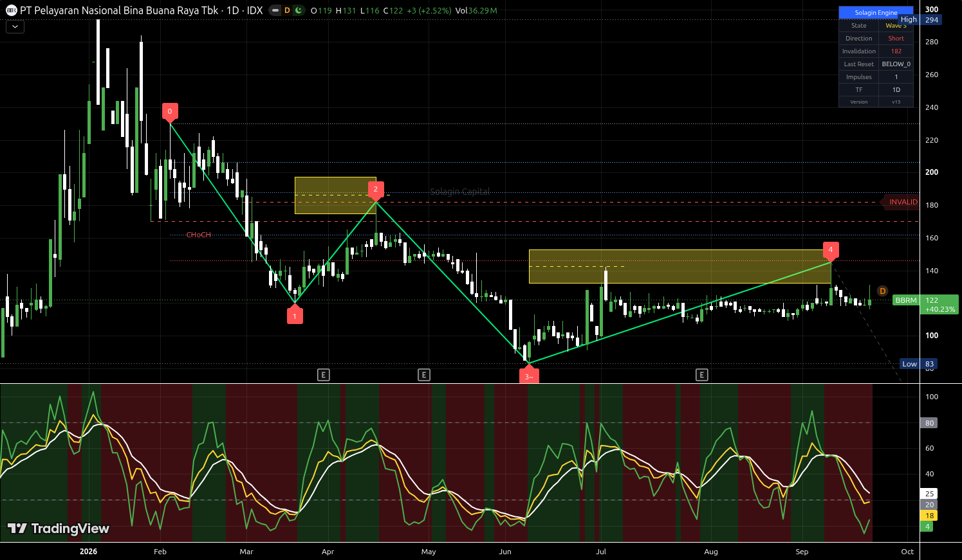This screenshot has width=962, height=560.
Task: Select the wave 2 pivot label
Action: [376, 190]
